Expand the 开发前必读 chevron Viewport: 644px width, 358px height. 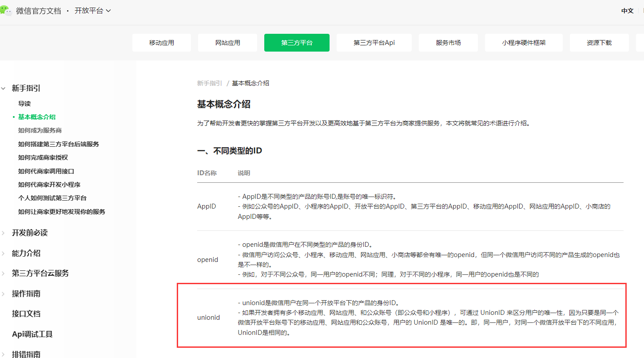coord(3,233)
